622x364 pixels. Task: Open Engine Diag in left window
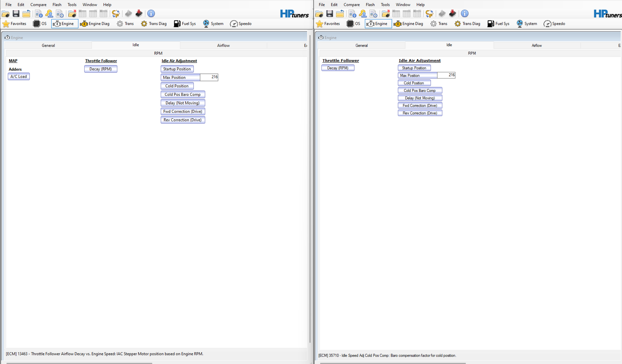[x=95, y=24]
